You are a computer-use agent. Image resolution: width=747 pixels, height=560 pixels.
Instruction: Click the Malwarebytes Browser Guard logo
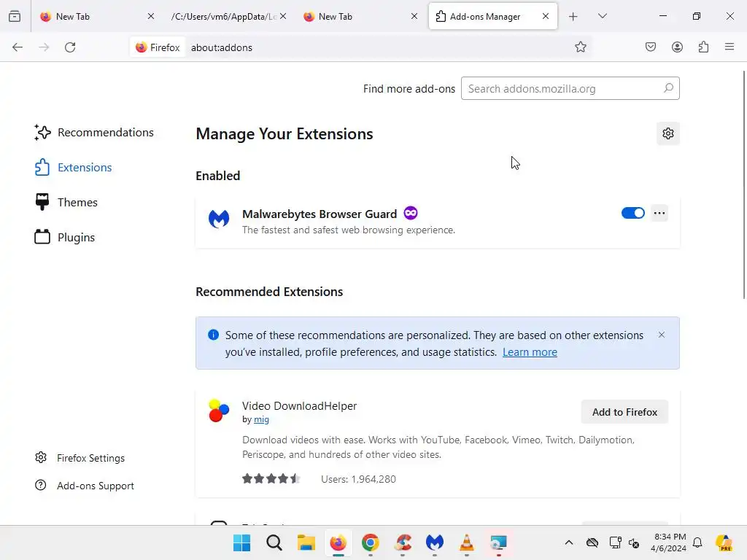(219, 219)
